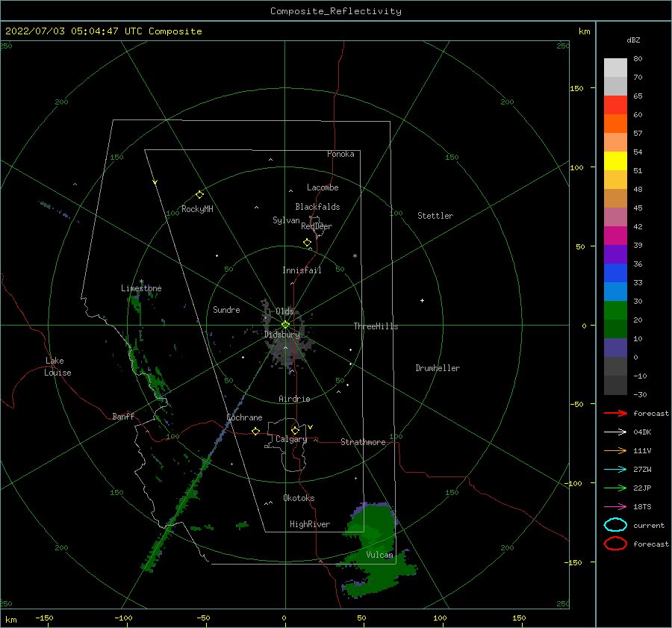Click the HighRiver city label
Screen dimensions: 672x628
click(310, 524)
